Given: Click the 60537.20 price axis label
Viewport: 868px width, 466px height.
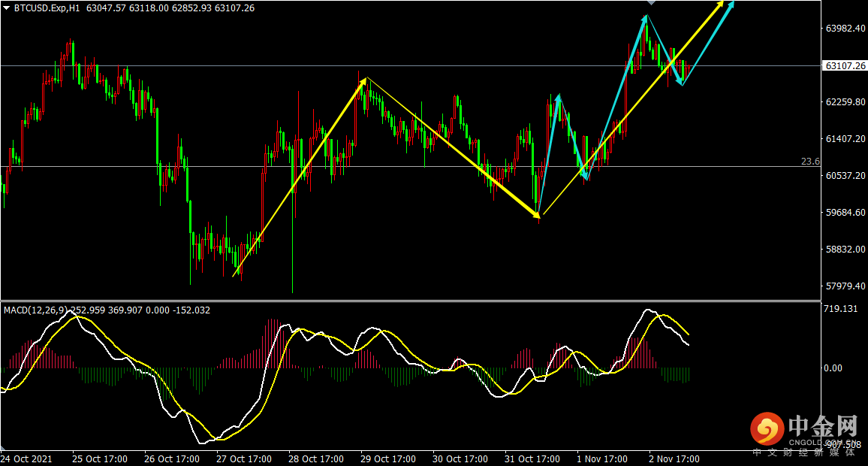Looking at the screenshot, I should coord(845,176).
